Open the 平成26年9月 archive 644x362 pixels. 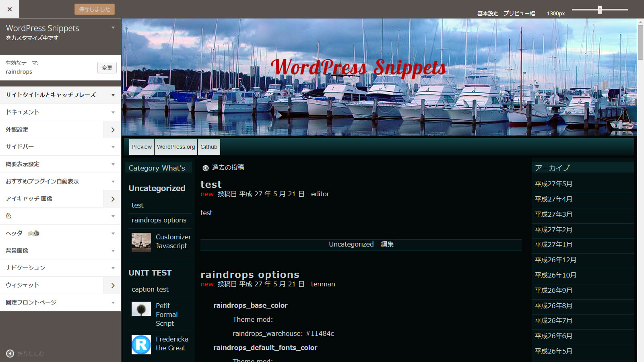[x=553, y=290]
